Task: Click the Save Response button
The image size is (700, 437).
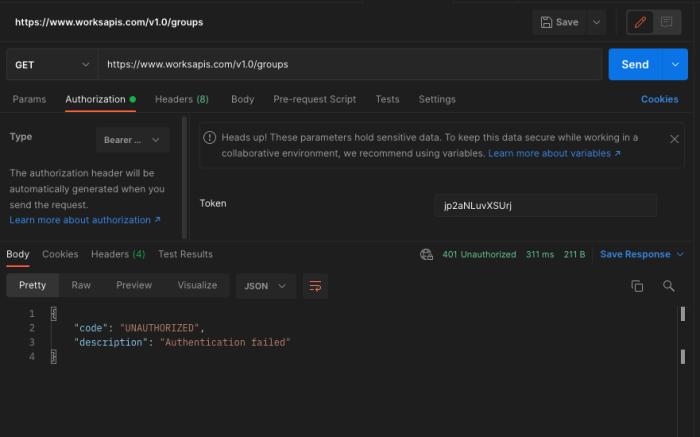Action: coord(635,254)
